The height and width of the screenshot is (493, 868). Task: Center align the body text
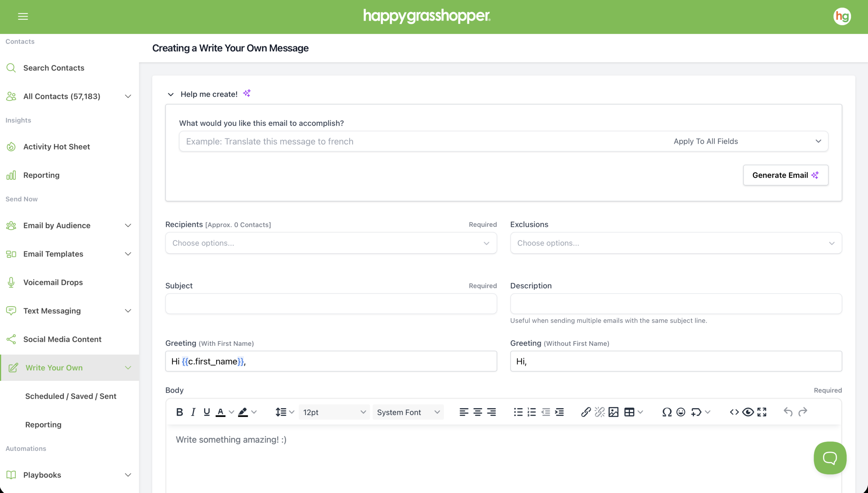click(x=478, y=412)
